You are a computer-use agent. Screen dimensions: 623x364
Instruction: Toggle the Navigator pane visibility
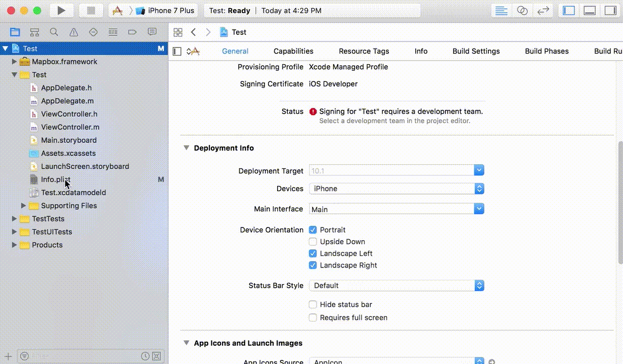click(569, 10)
